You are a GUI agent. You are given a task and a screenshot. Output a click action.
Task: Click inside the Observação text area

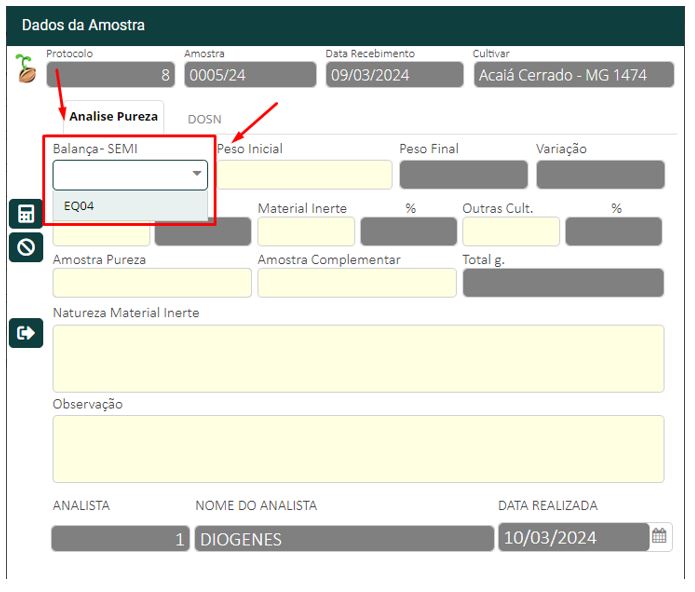(358, 449)
